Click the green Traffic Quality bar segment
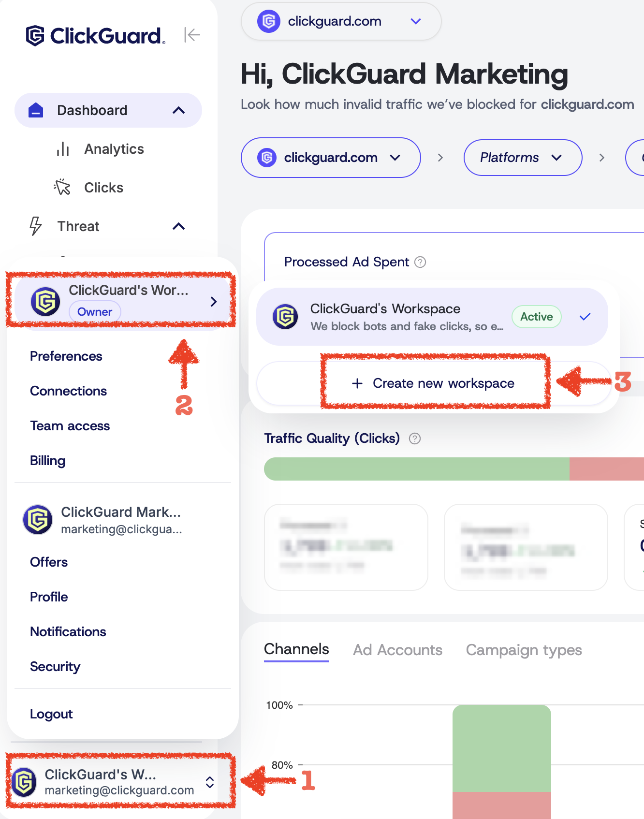This screenshot has width=644, height=819. pos(416,469)
